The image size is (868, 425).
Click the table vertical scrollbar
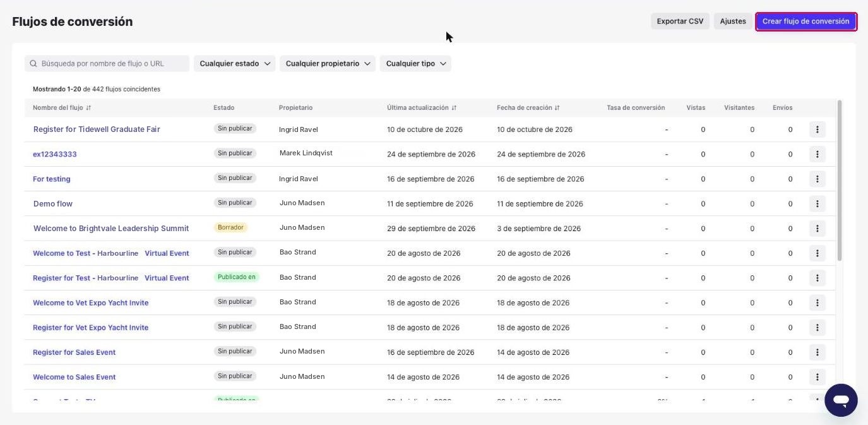click(x=840, y=180)
